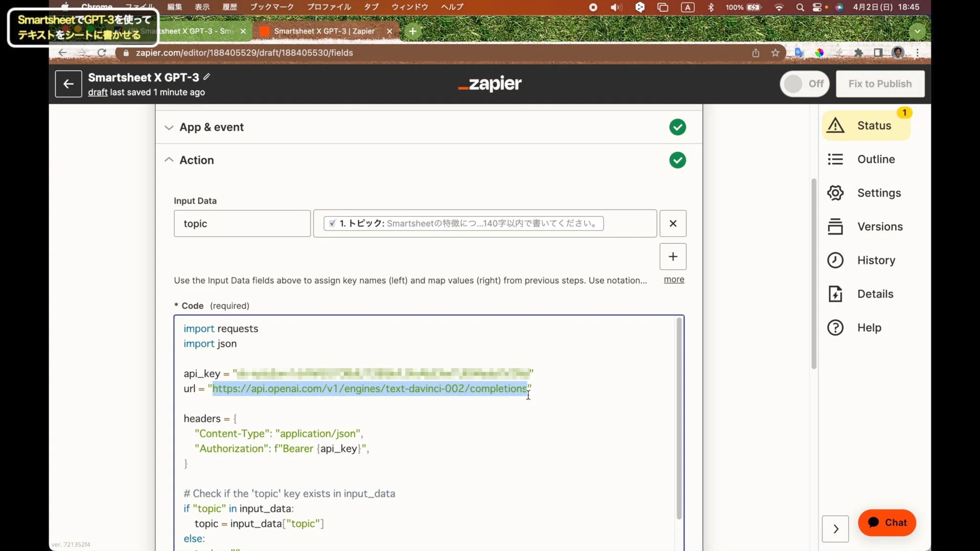The width and height of the screenshot is (980, 551).
Task: Click the Smartsheet X Zapier tab
Action: (325, 31)
